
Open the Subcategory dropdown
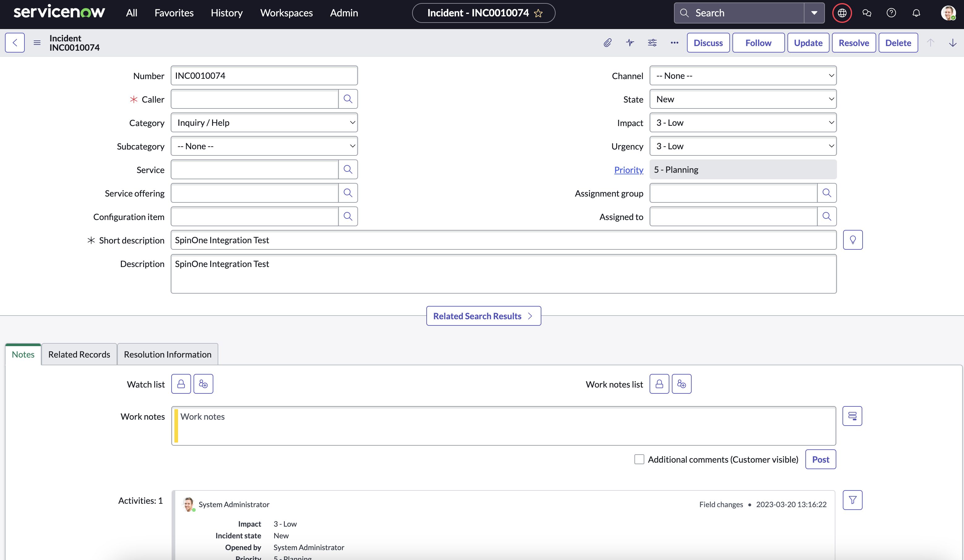click(x=264, y=146)
